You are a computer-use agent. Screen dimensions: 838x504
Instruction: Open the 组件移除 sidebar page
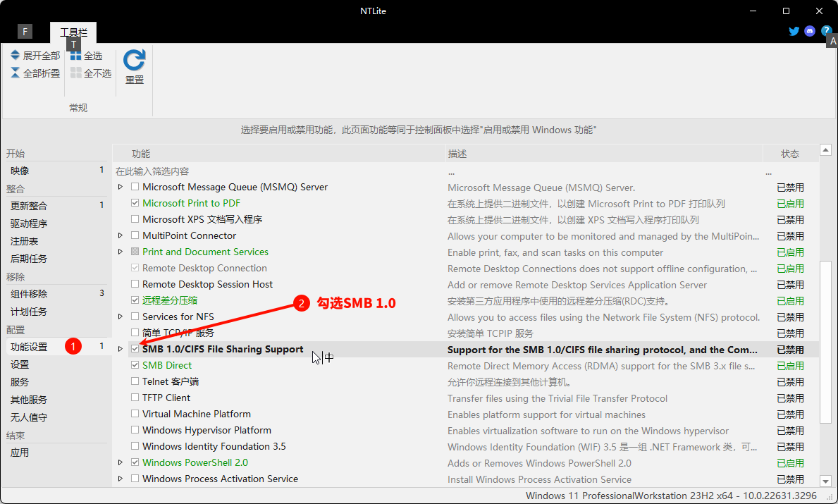coord(56,294)
